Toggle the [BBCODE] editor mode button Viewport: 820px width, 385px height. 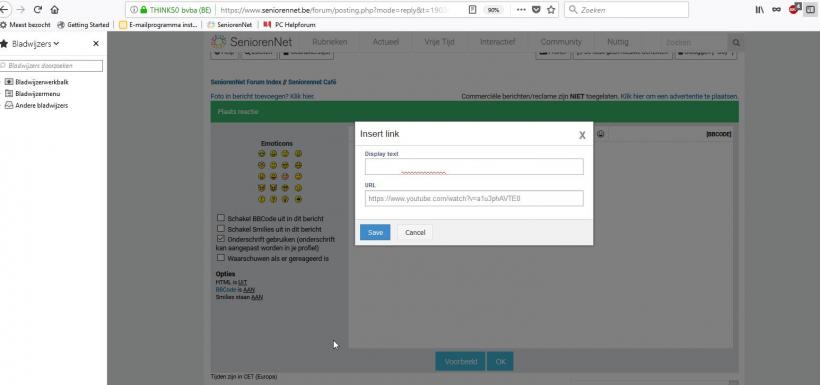click(718, 134)
